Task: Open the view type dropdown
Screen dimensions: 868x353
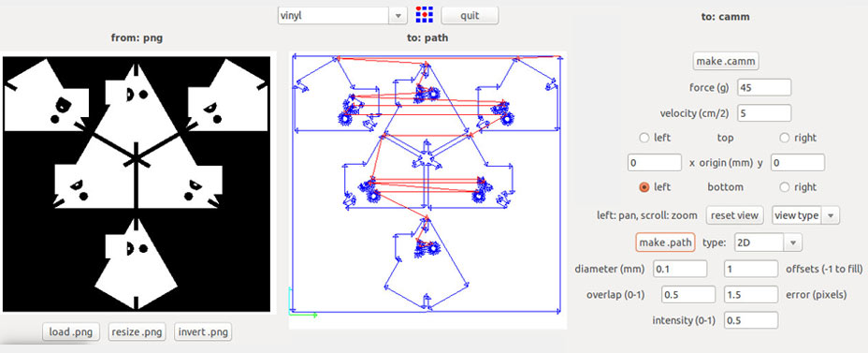Action: 805,215
